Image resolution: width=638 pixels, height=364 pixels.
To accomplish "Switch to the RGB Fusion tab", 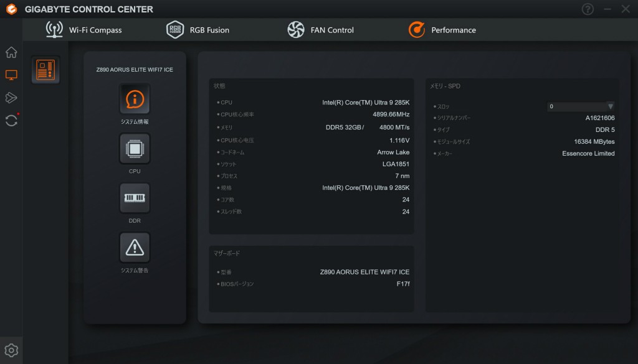I will pyautogui.click(x=198, y=30).
